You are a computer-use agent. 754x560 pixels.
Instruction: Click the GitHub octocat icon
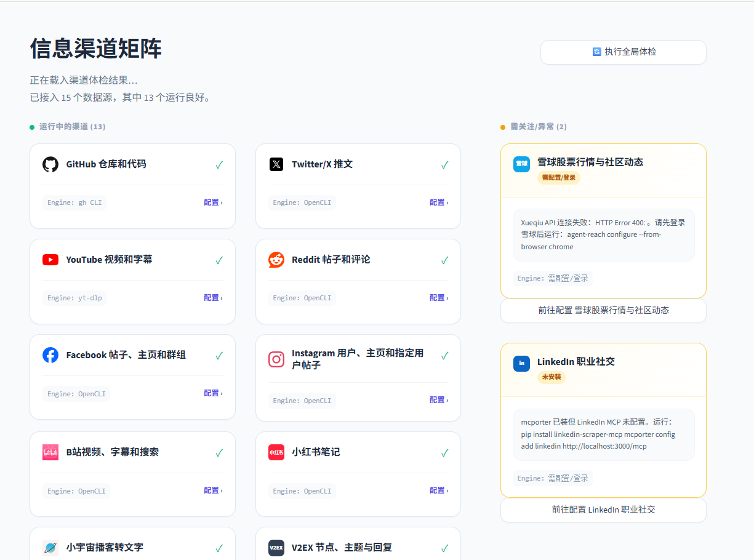50,164
